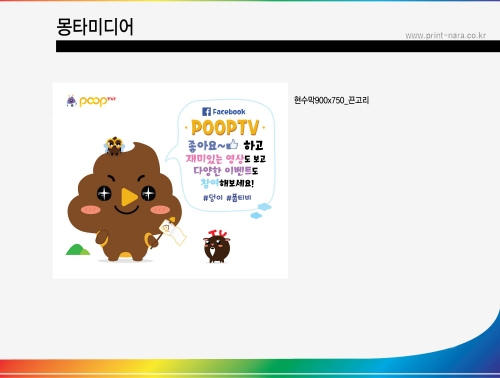Click the rainbow gradient strip at bottom
The width and height of the screenshot is (500, 378).
click(250, 368)
